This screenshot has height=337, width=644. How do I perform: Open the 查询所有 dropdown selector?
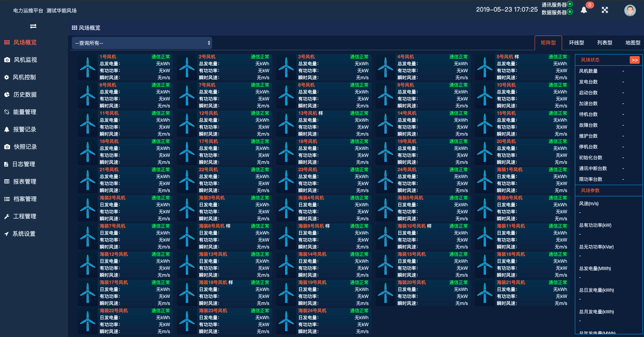(x=142, y=43)
